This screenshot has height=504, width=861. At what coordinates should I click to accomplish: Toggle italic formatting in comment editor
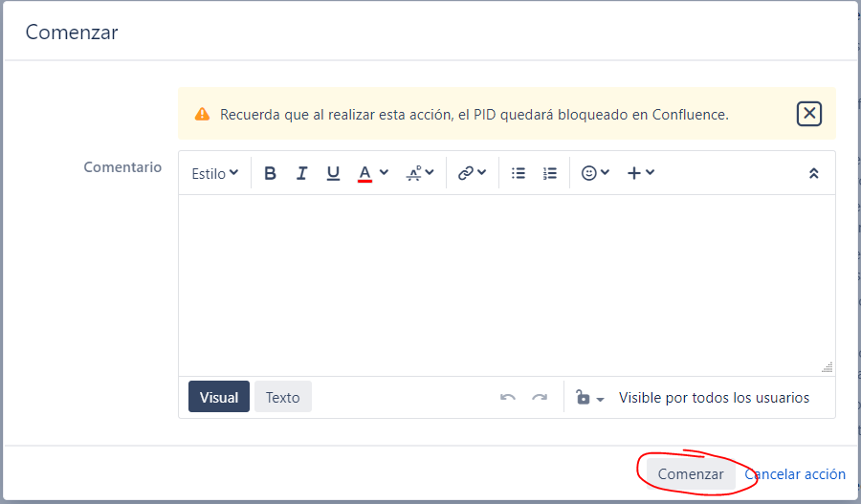(x=301, y=173)
